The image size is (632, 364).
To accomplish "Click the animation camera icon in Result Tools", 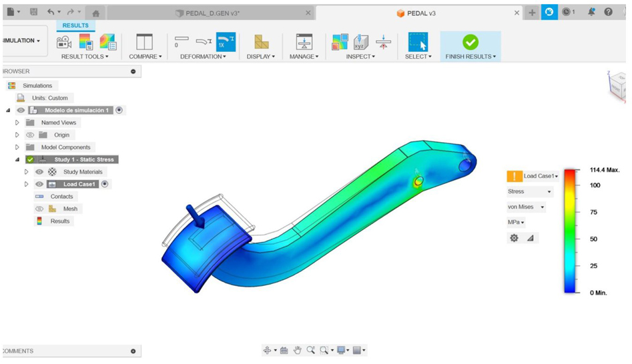I will point(64,42).
